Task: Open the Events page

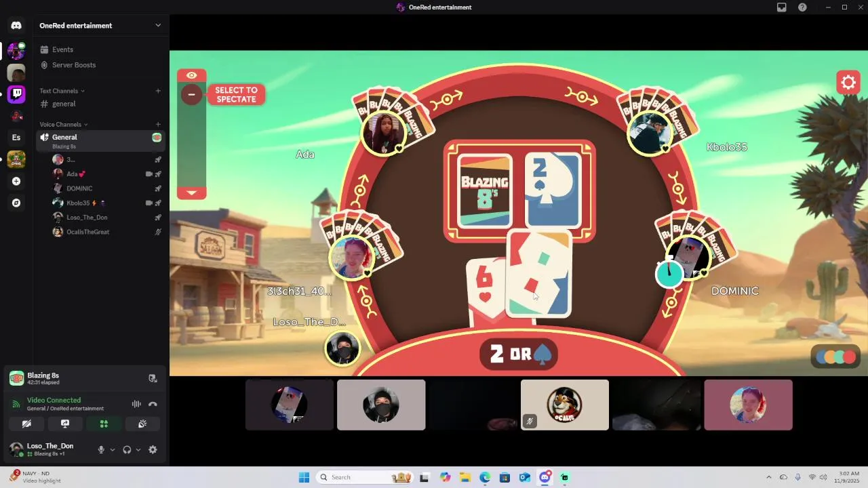Action: pos(100,49)
